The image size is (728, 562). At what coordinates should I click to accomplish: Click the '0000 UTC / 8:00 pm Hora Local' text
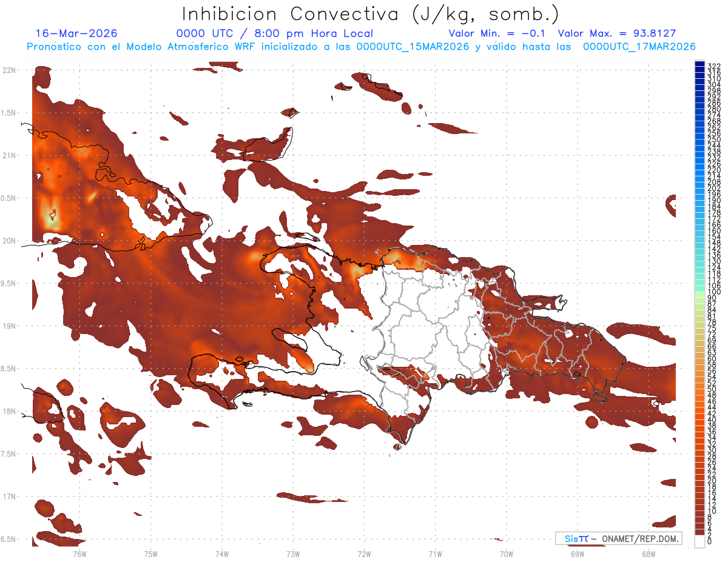point(275,33)
